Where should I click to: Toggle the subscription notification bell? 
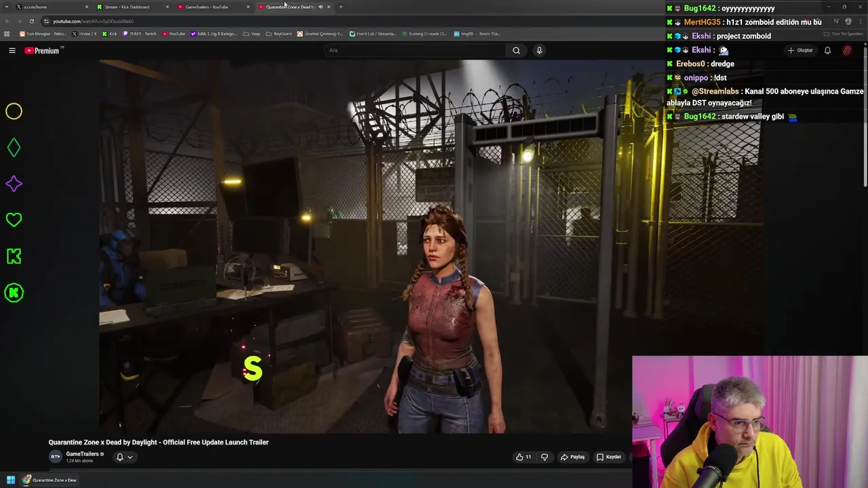point(120,457)
